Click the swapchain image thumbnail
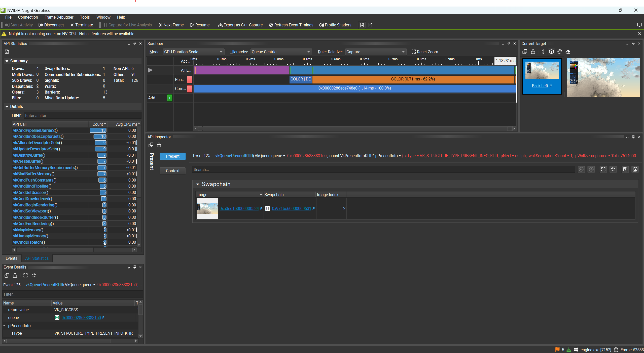644x353 pixels. pyautogui.click(x=207, y=208)
